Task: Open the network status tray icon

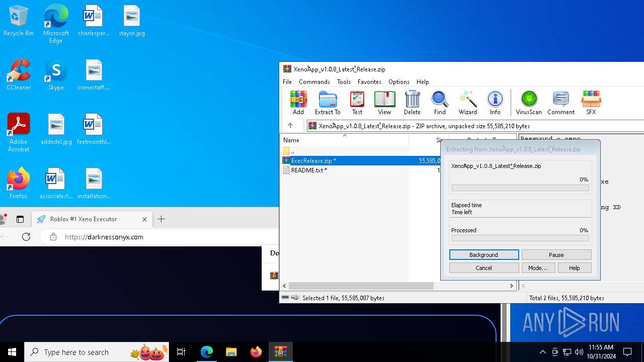Action: [567, 352]
